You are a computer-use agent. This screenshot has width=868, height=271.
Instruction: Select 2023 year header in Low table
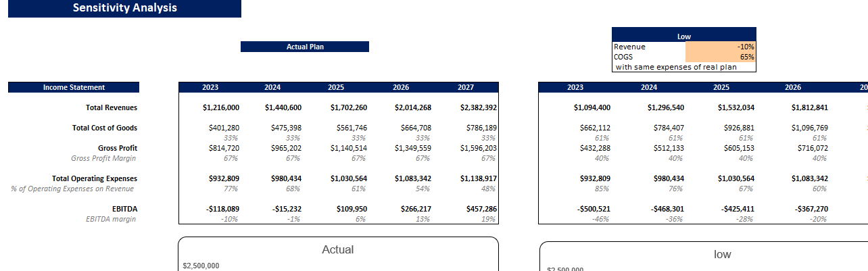[575, 87]
